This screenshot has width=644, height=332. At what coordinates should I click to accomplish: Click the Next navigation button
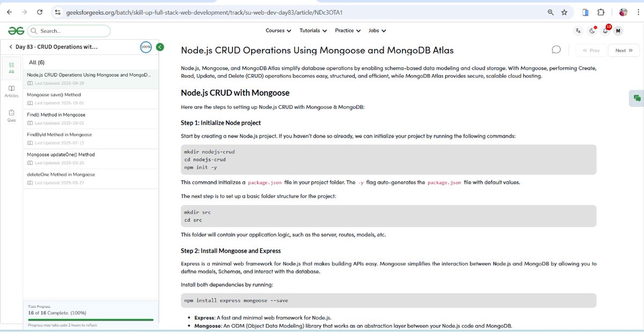[x=624, y=50]
